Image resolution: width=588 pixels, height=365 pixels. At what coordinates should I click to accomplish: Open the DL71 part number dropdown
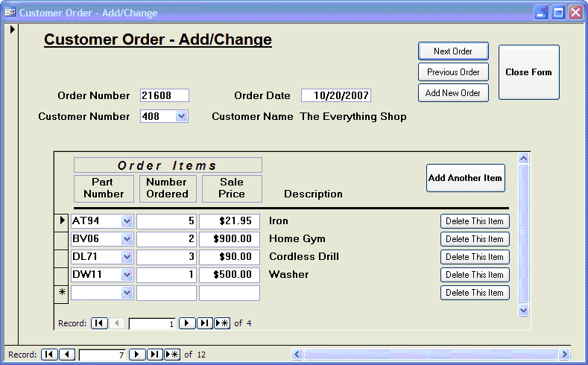(127, 257)
